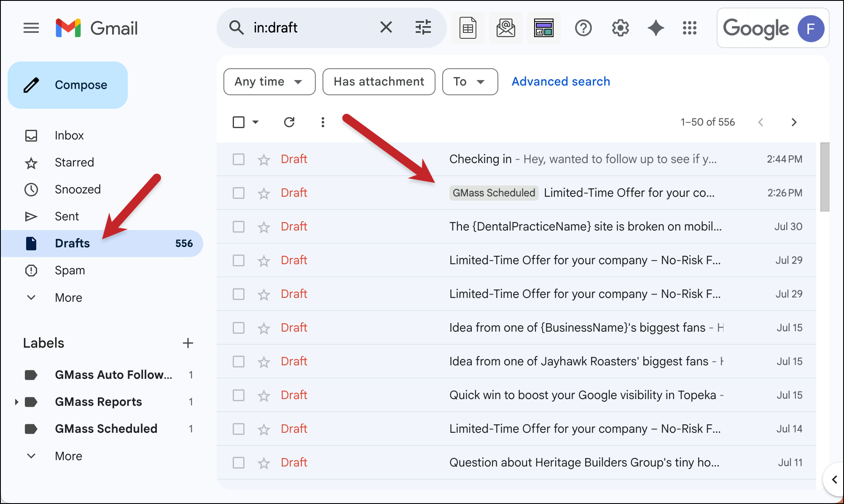Click the GMass email list builder icon
844x504 pixels.
[x=505, y=28]
